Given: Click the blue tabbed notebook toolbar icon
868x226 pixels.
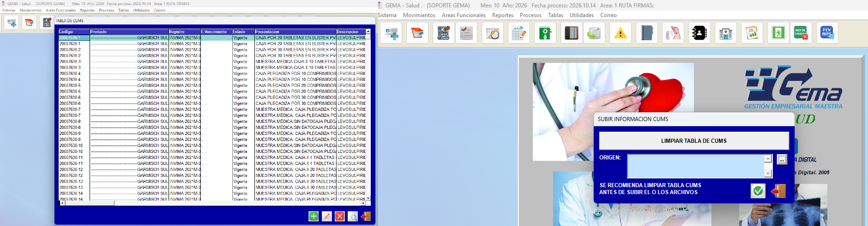Looking at the screenshot, I should click(646, 33).
